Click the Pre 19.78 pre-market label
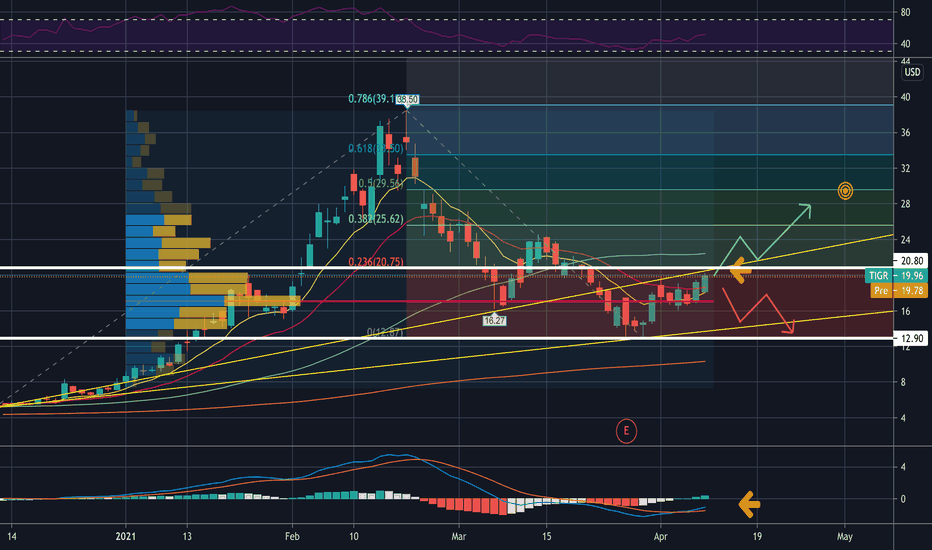The width and height of the screenshot is (932, 550). (899, 290)
